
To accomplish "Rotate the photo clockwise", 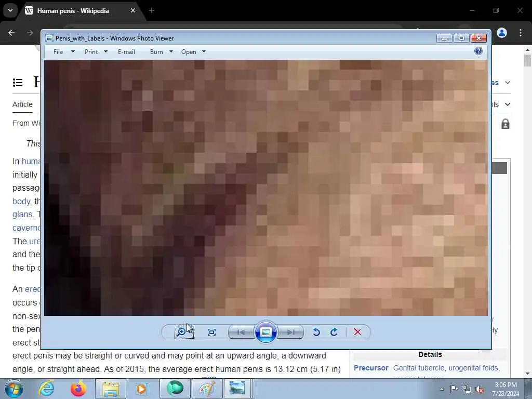I will click(x=334, y=332).
